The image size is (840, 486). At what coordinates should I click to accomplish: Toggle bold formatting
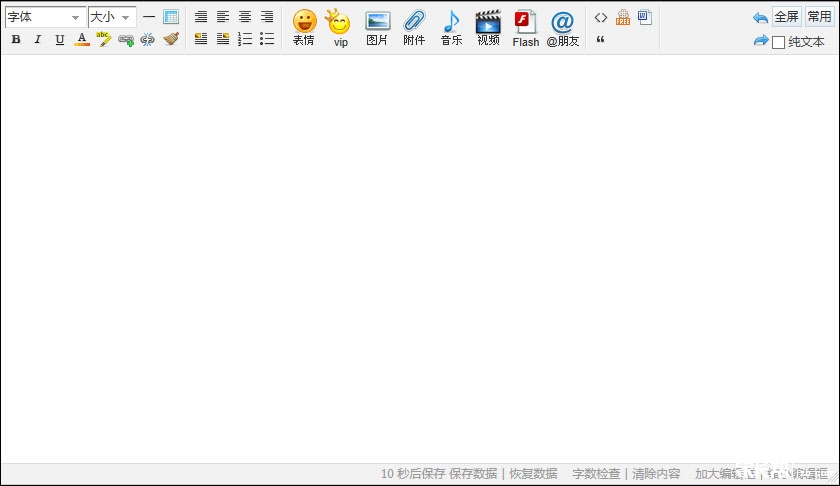pyautogui.click(x=16, y=40)
